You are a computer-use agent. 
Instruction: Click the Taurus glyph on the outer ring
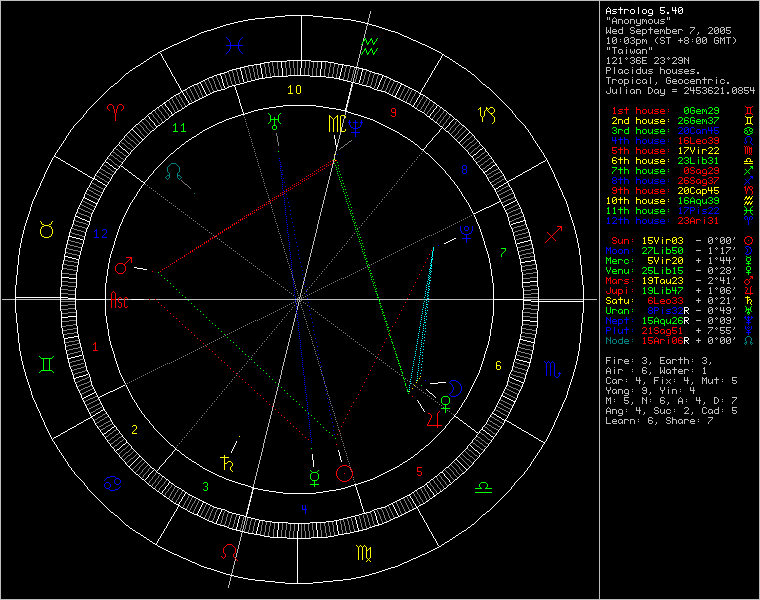coord(46,231)
